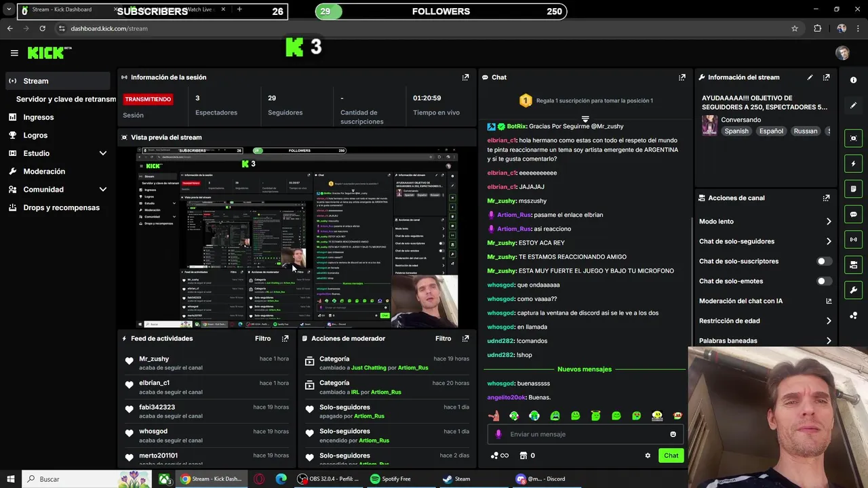Open chat settings gear icon
Image resolution: width=868 pixels, height=488 pixels.
coord(648,455)
